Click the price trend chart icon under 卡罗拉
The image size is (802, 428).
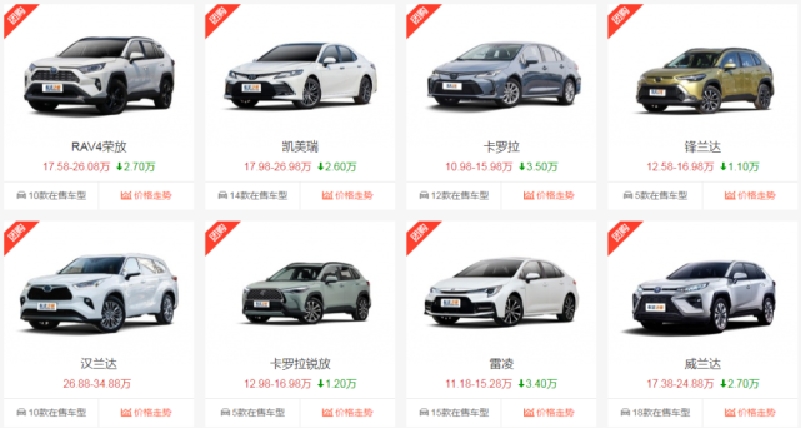(528, 195)
